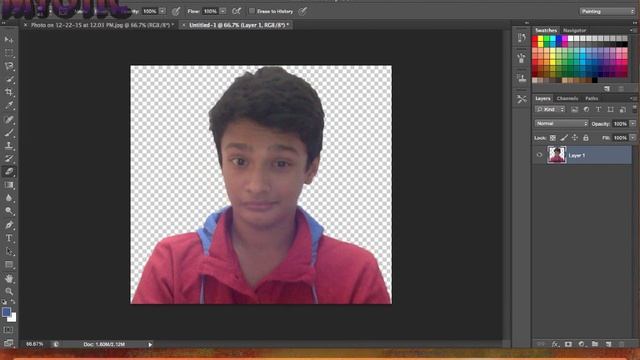Select the Hand tool
Screen dimensions: 640x360
click(9, 279)
